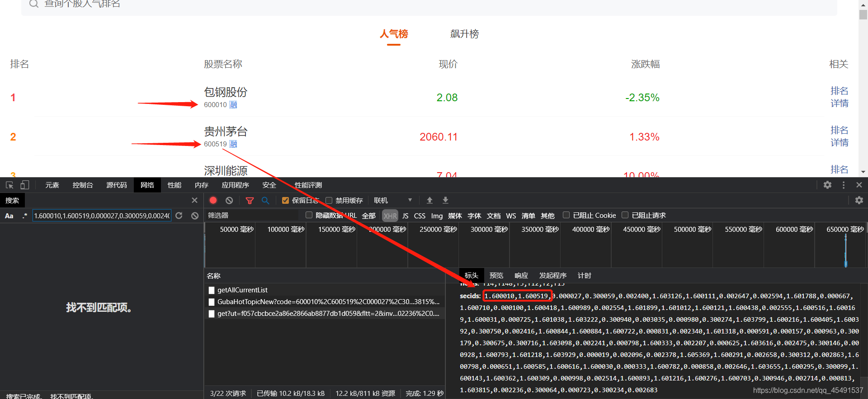Switch to the Performance tab
Screen dimensions: 868x399
(x=175, y=185)
